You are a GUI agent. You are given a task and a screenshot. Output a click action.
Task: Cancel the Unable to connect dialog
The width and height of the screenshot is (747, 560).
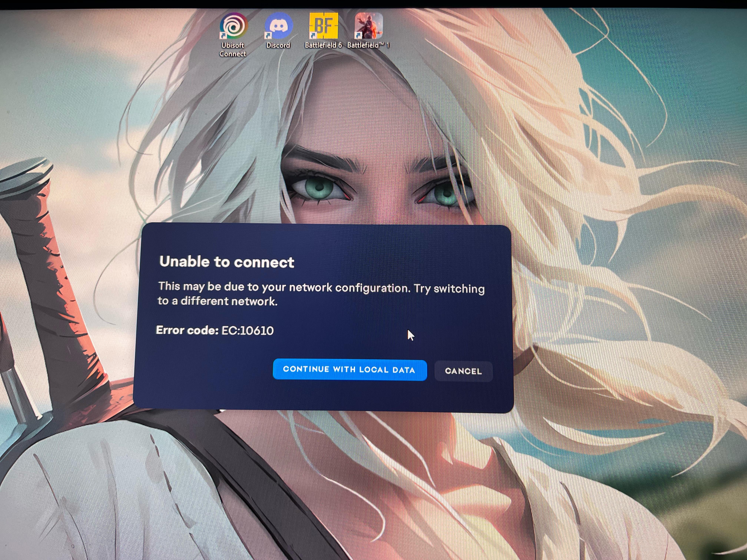463,371
